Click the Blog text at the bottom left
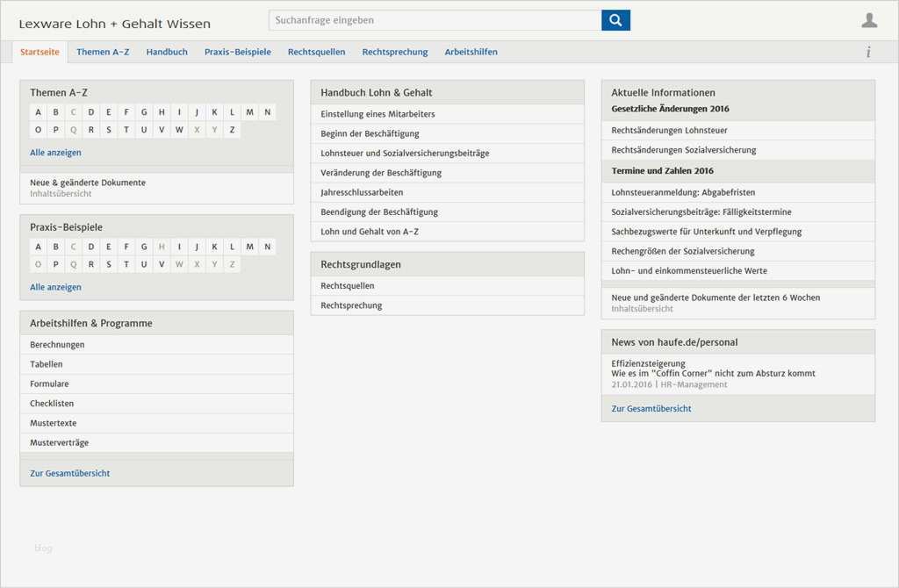 [x=43, y=547]
